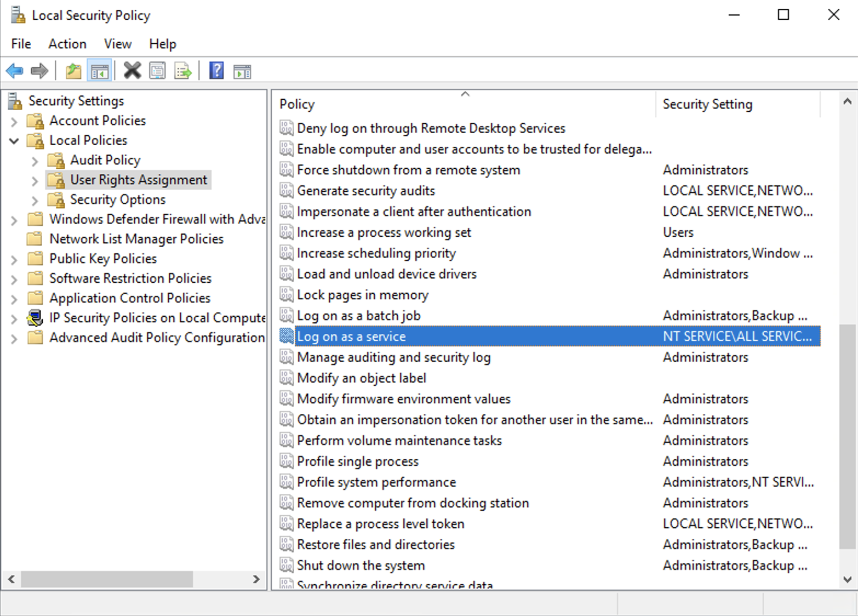858x616 pixels.
Task: Sort by the Security Setting column header
Action: click(x=707, y=104)
